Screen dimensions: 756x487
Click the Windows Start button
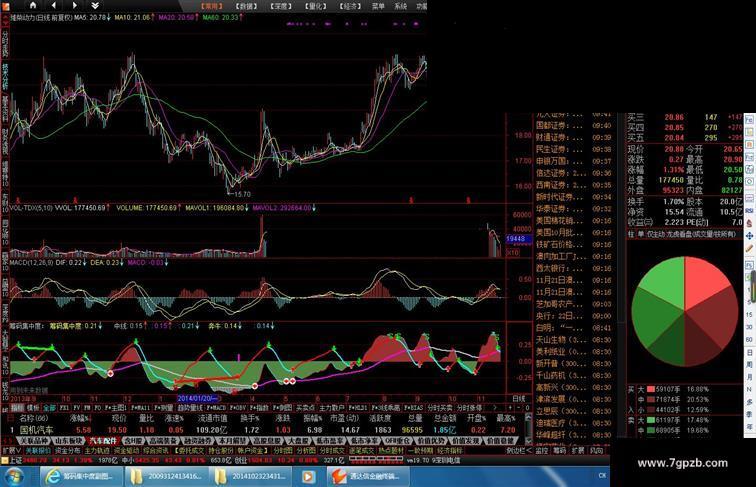pos(13,477)
